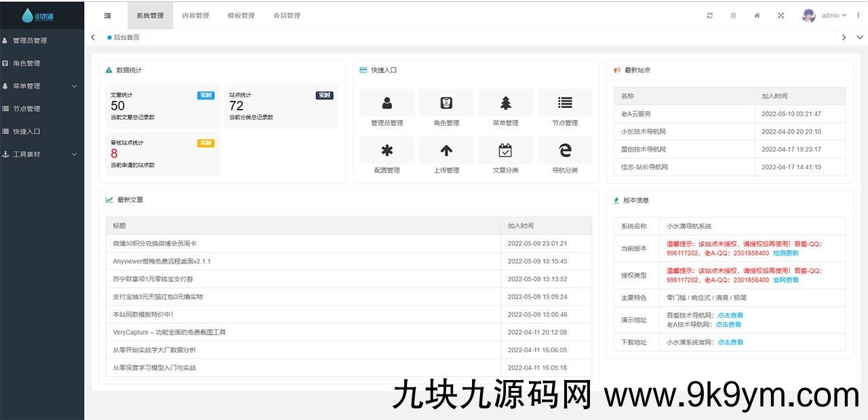Viewport: 868px width, 420px height.
Task: Click the 菜单管理 tree icon shortcut
Action: tap(506, 103)
